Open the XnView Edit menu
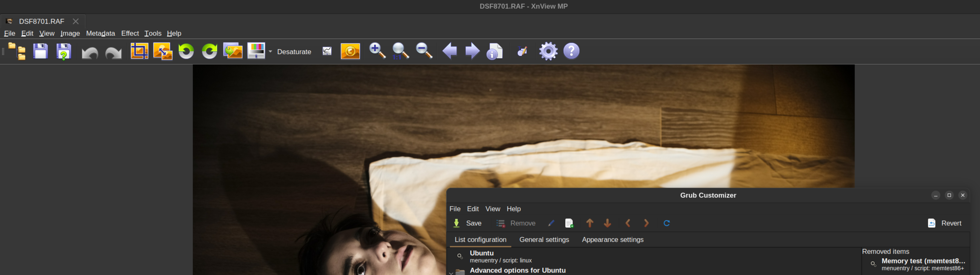Screen dimensions: 980x275 pyautogui.click(x=27, y=34)
